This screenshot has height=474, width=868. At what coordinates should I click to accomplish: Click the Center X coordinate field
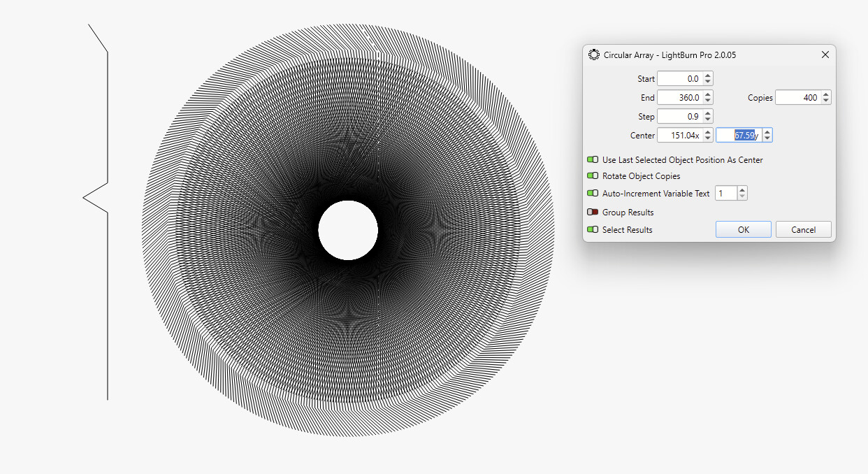pos(679,136)
